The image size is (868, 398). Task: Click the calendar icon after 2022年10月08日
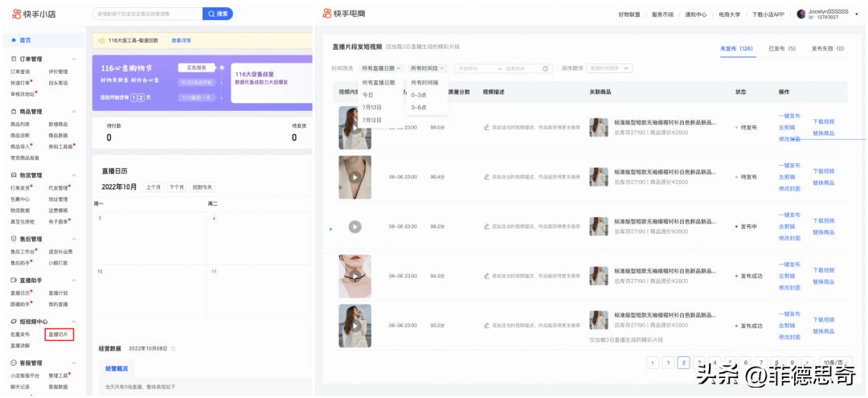tap(174, 349)
